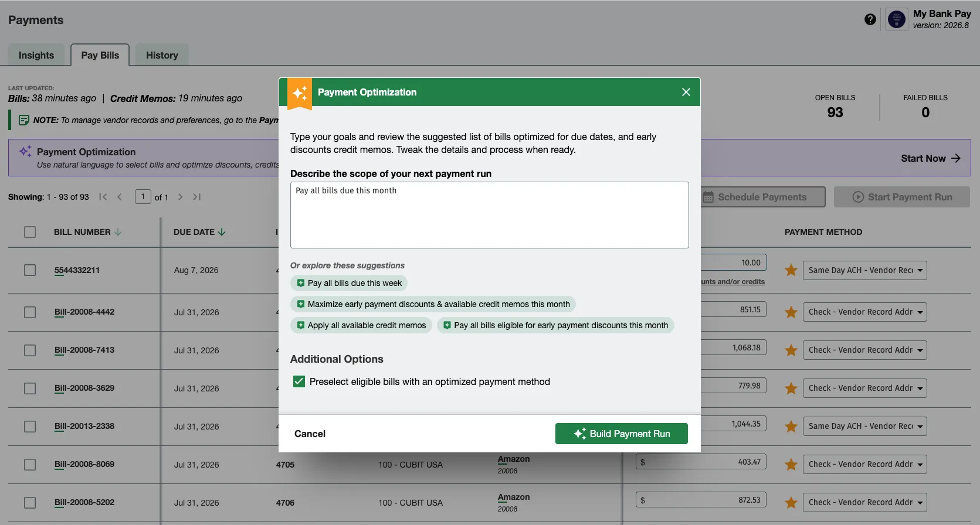
Task: Expand Same Day ACH dropdown for Bill-20013-2338
Action: tap(864, 427)
